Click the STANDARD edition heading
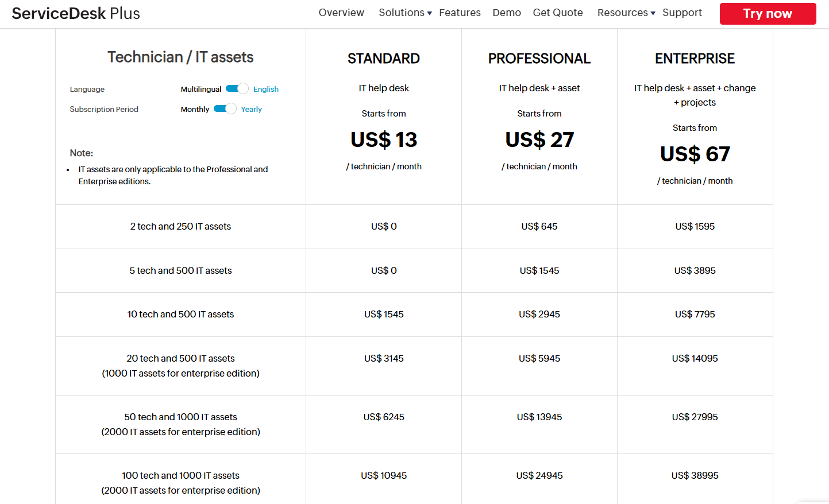The height and width of the screenshot is (504, 829). click(x=384, y=59)
